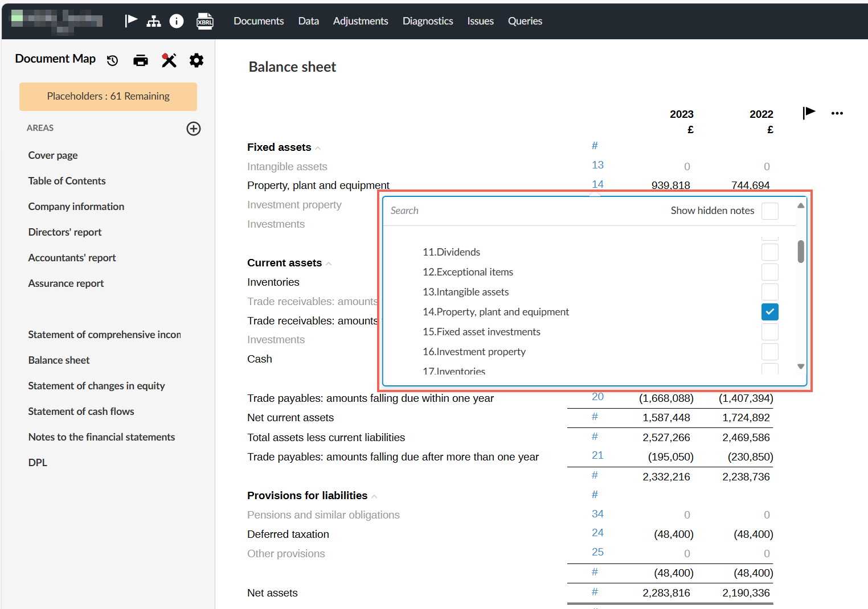Open the hierarchy tree icon in top bar

pos(154,21)
